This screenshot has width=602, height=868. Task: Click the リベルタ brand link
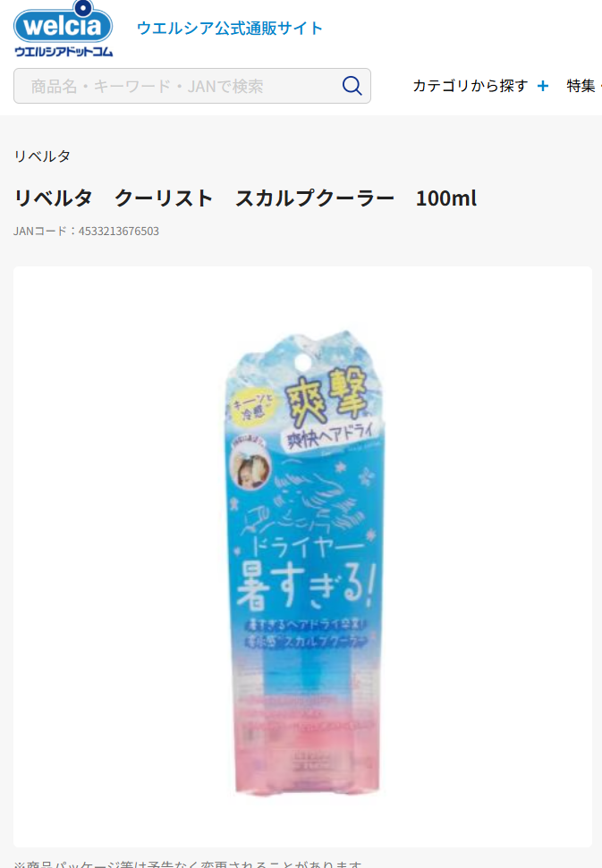tap(42, 156)
